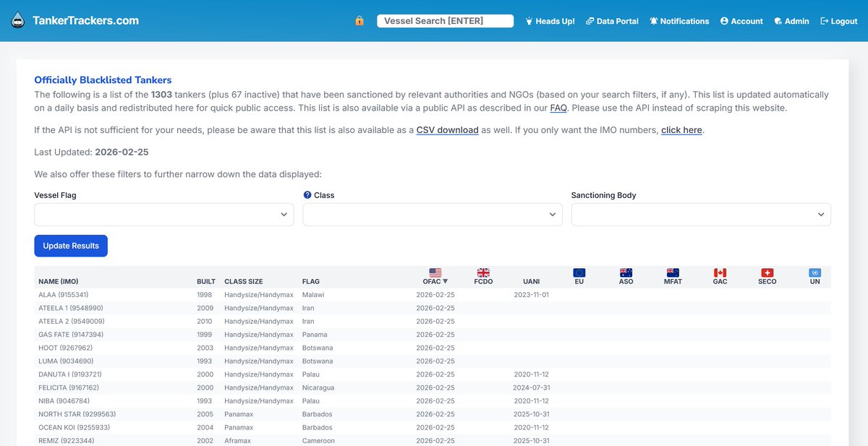Image resolution: width=868 pixels, height=446 pixels.
Task: Open Notifications in the navbar
Action: (679, 21)
